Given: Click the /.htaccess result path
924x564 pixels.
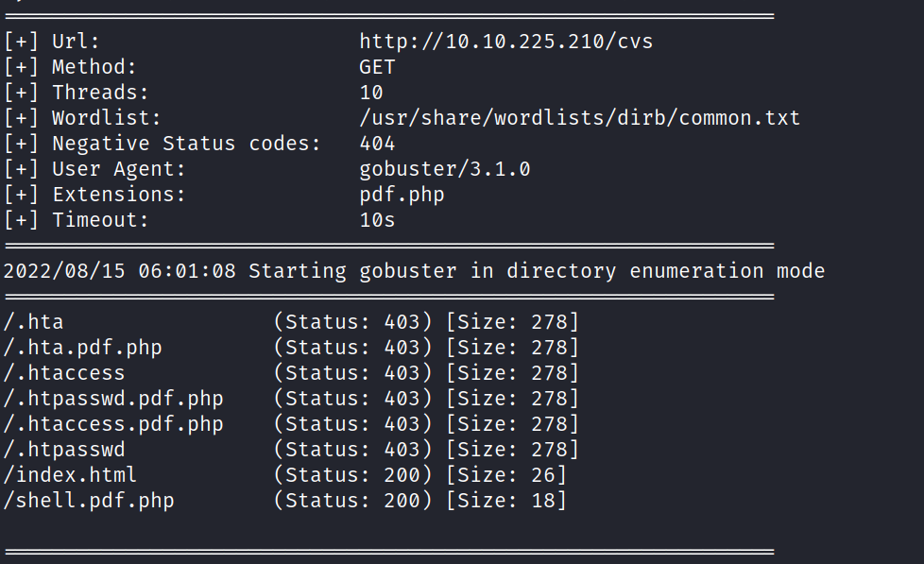Looking at the screenshot, I should [64, 373].
